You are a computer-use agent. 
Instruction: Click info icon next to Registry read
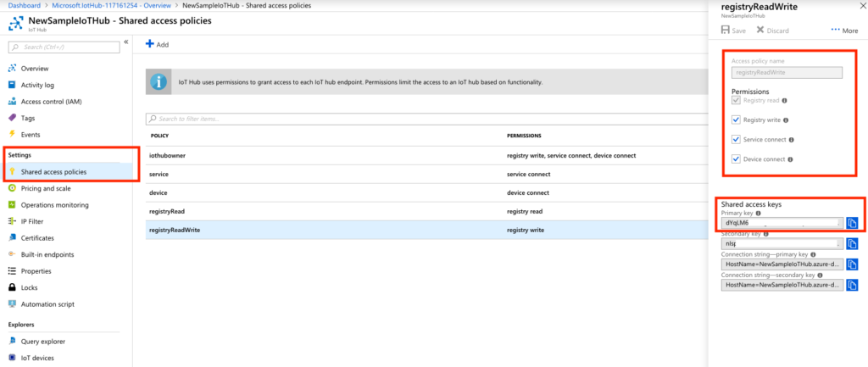785,101
